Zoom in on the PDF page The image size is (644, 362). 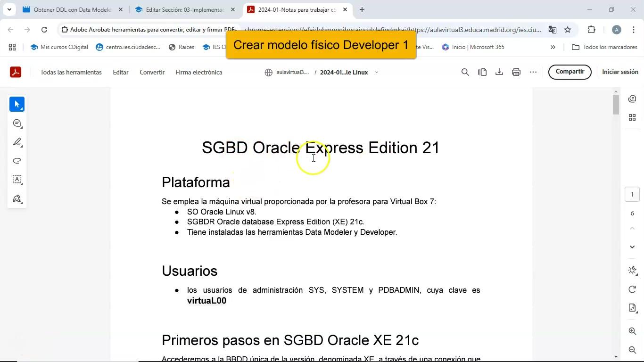tap(632, 331)
